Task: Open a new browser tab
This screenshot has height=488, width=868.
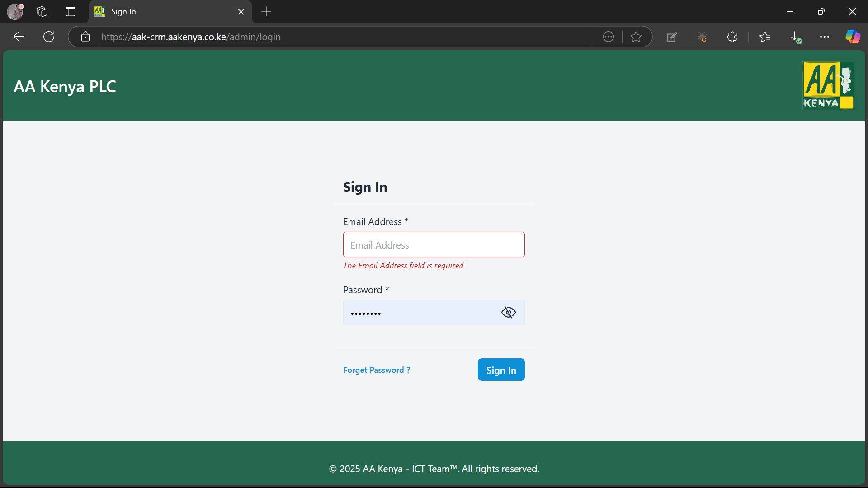Action: click(x=266, y=12)
